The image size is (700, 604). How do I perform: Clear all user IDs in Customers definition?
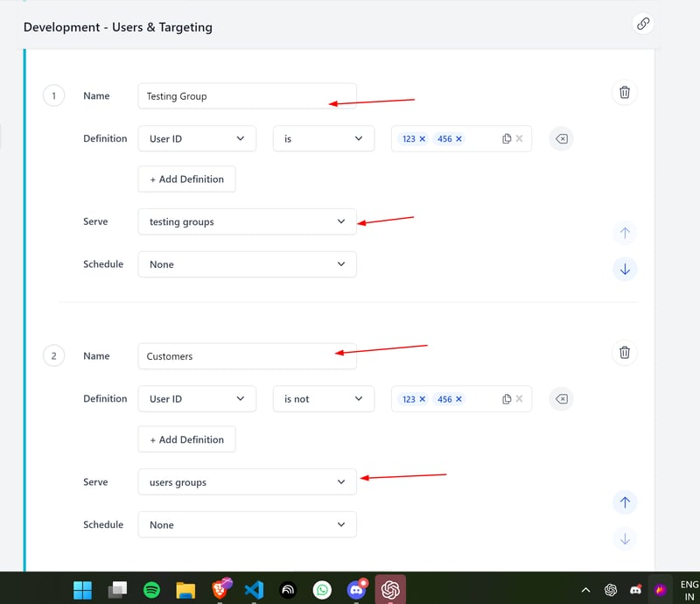click(519, 398)
